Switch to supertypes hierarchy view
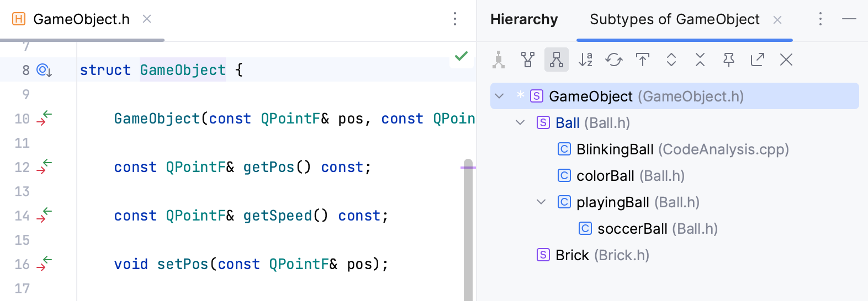The image size is (868, 301). point(528,60)
